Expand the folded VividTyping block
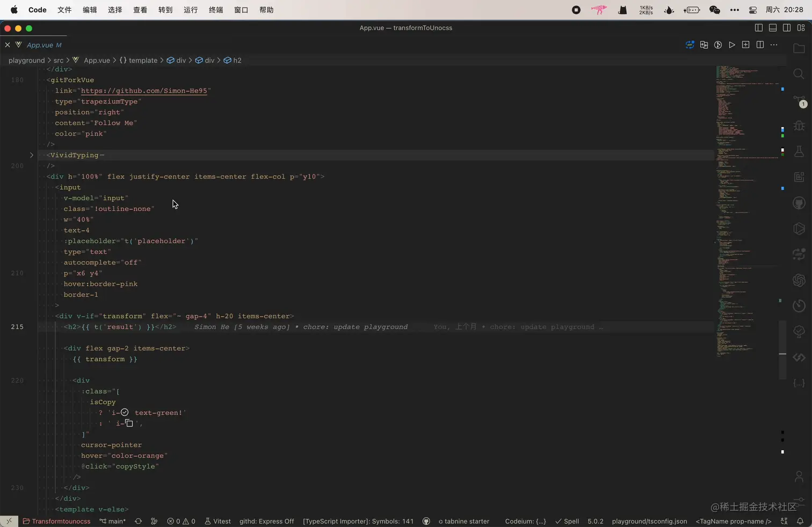 (32, 155)
